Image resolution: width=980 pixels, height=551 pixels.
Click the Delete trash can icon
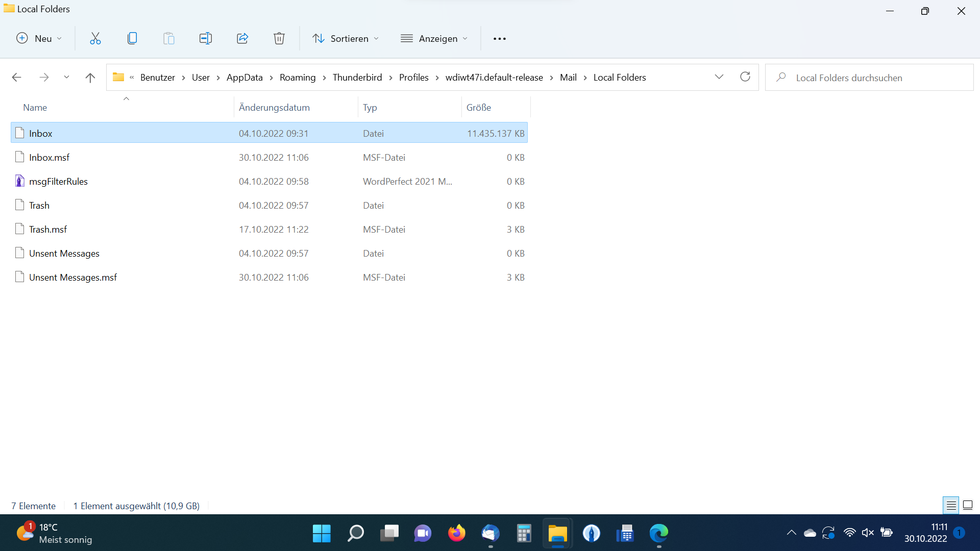tap(279, 38)
